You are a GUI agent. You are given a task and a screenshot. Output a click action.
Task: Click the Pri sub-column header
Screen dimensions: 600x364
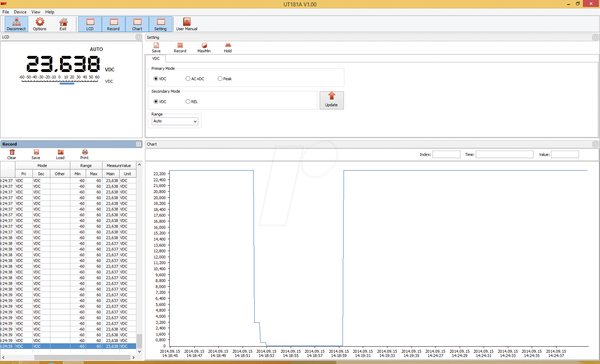coord(24,173)
